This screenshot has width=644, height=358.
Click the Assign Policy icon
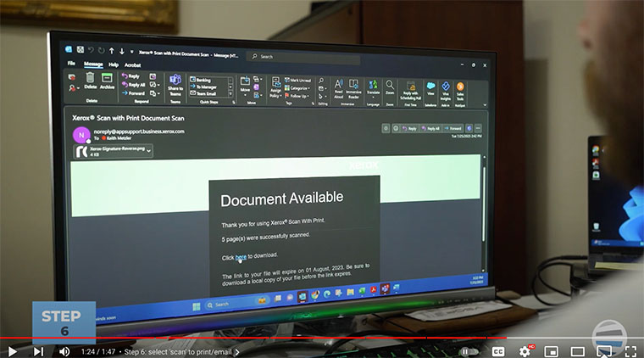pos(275,82)
